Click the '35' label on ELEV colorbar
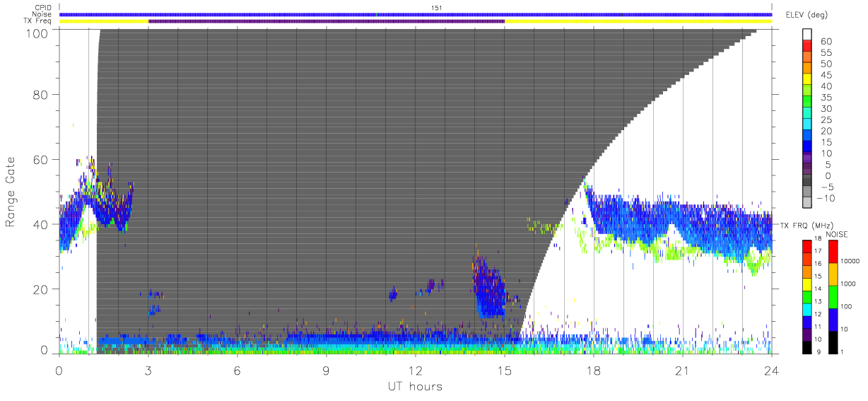 (x=828, y=98)
